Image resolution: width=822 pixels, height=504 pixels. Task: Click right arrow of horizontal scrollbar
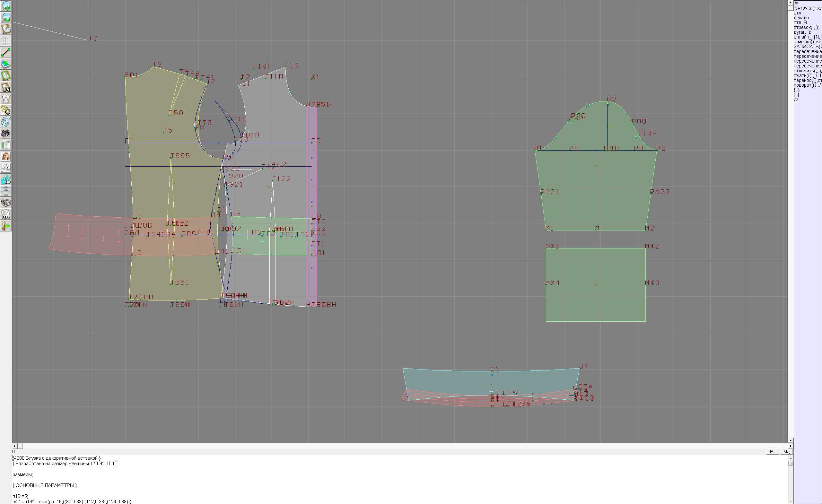[x=790, y=446]
